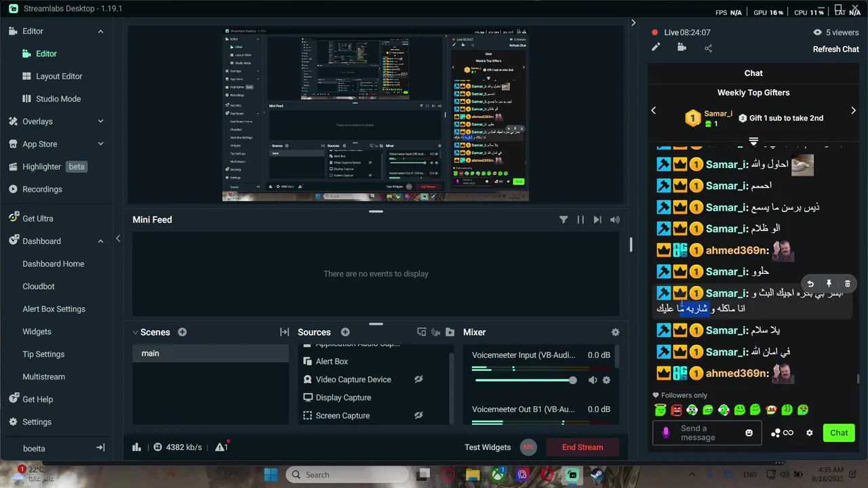Open Widgets page
868x488 pixels.
(37, 331)
